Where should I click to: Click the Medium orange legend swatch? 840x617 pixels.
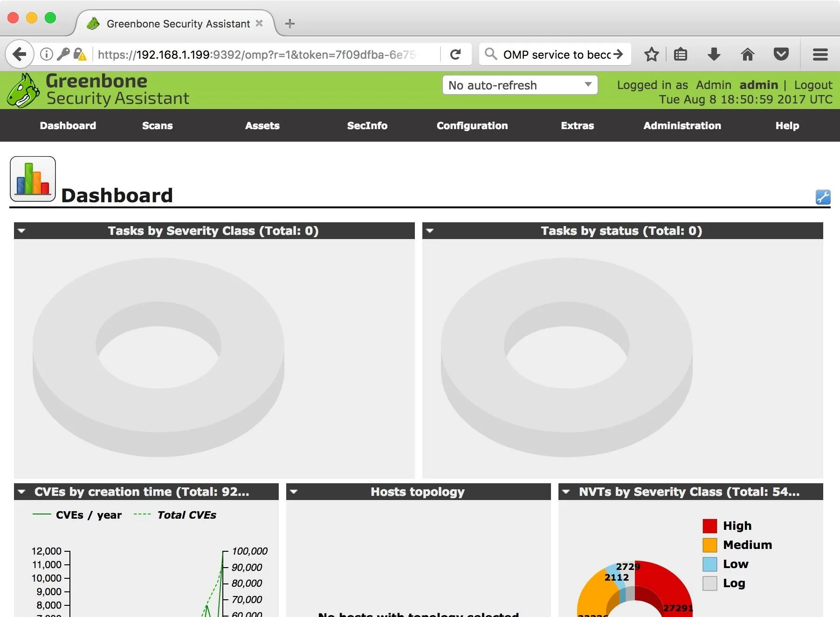coord(709,545)
